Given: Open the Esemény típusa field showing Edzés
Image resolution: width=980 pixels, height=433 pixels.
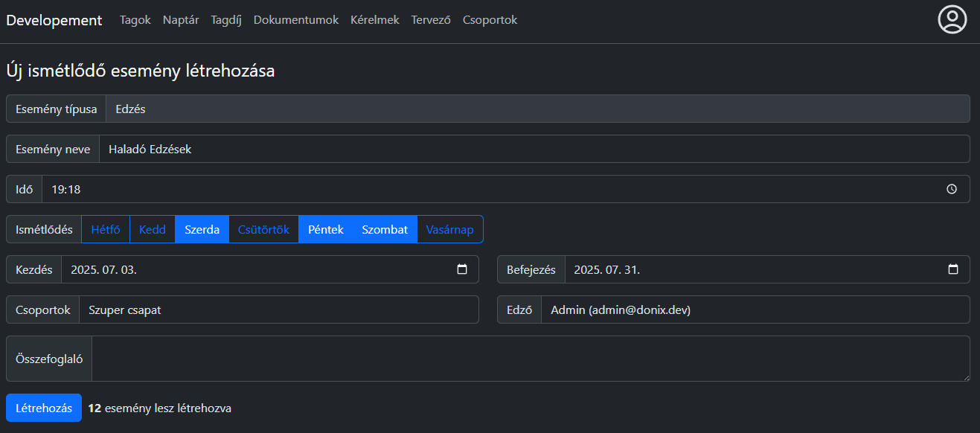Looking at the screenshot, I should pos(537,109).
